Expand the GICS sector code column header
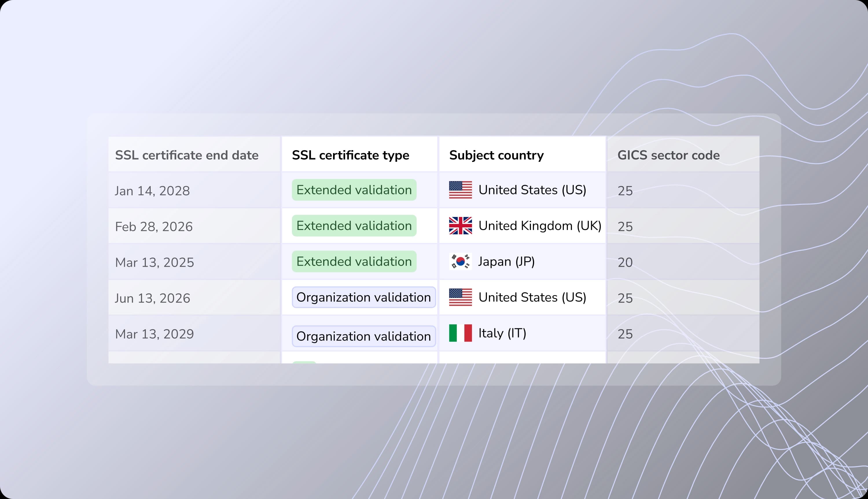The height and width of the screenshot is (499, 868). pos(668,155)
